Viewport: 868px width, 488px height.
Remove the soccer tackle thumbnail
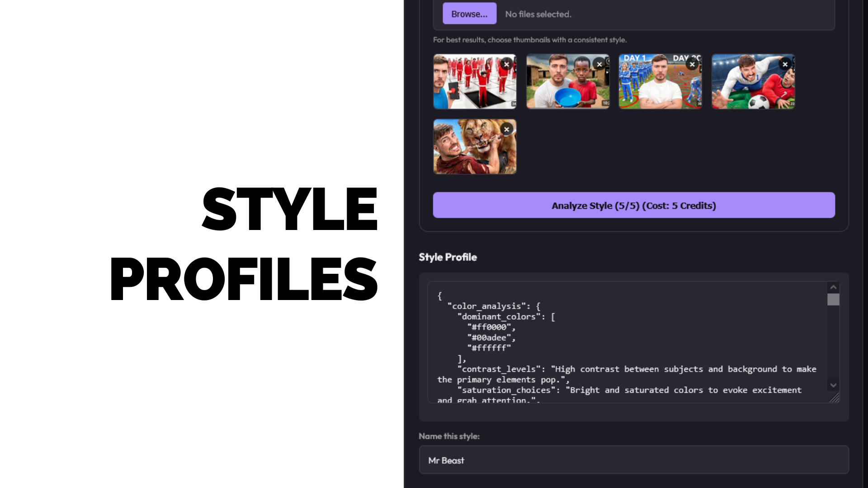(785, 64)
